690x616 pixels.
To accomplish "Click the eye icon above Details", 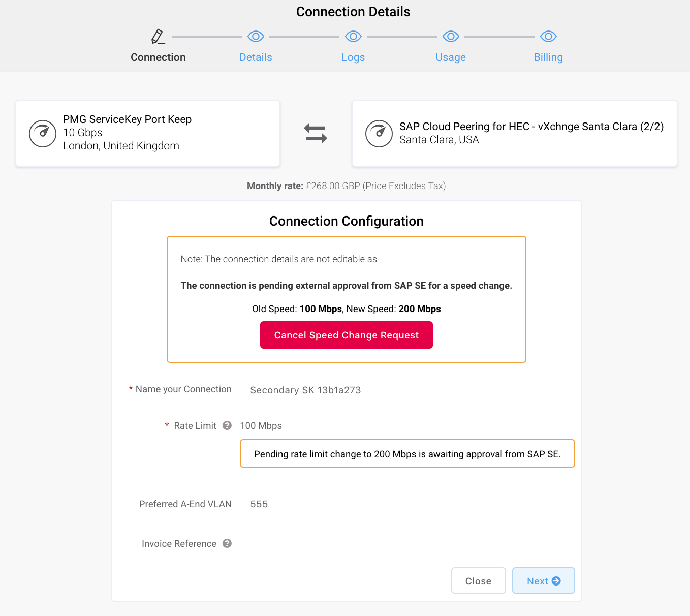I will 256,37.
